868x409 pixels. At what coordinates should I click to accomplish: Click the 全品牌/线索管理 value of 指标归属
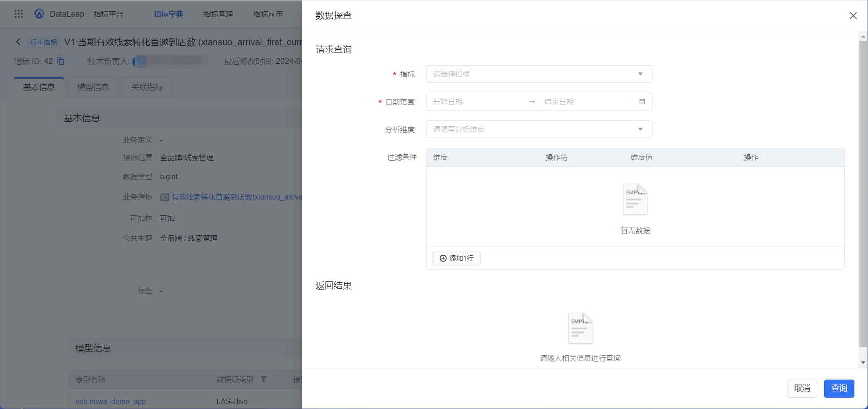click(187, 158)
